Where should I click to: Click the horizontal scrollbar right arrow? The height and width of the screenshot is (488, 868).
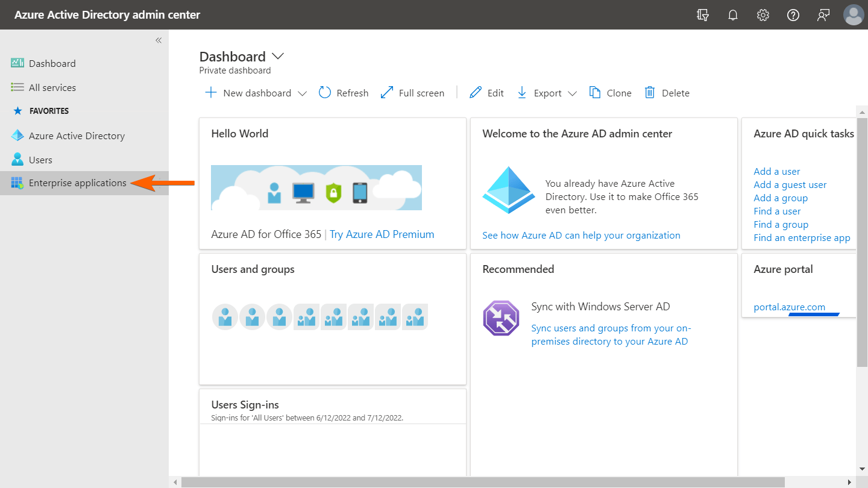pos(849,482)
